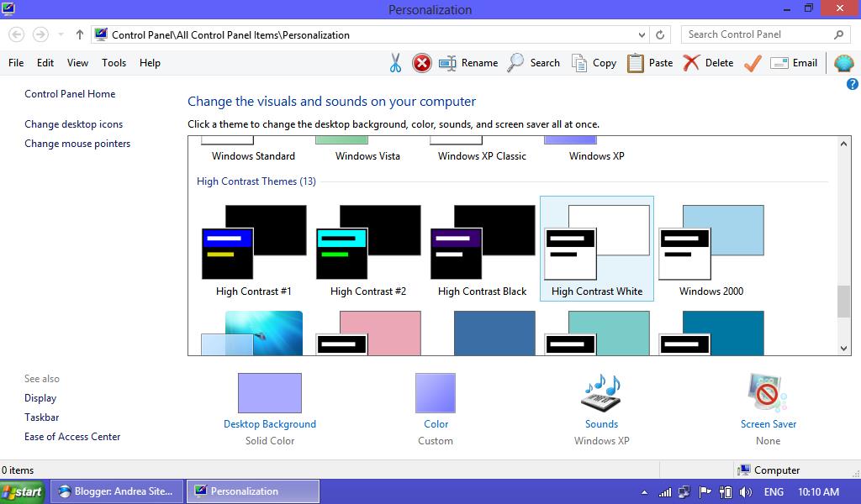Go back with the back arrow button
861x504 pixels.
[x=17, y=34]
